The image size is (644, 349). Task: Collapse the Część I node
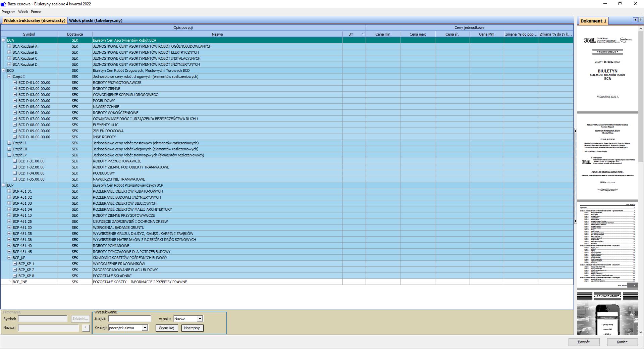(x=9, y=77)
